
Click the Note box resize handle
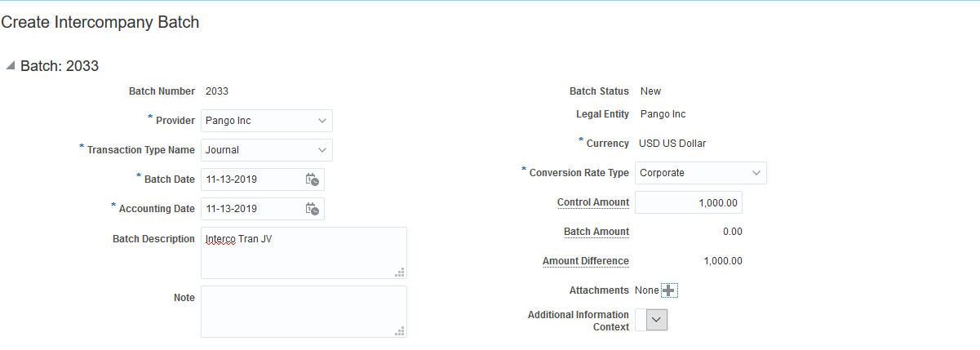click(400, 331)
